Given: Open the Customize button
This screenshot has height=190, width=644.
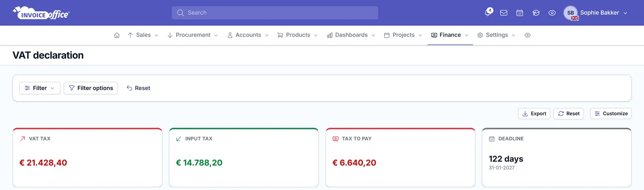Looking at the screenshot, I should 611,114.
